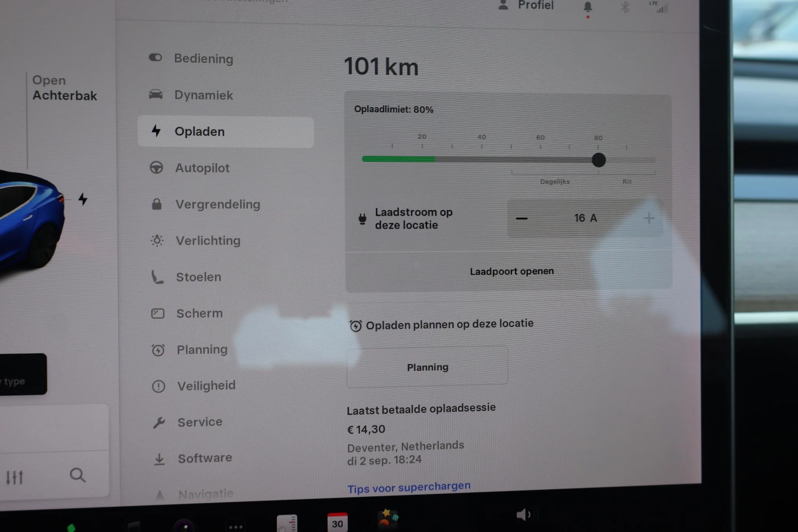Open the equalizer sliders icon
Viewport: 798px width, 532px height.
[15, 477]
